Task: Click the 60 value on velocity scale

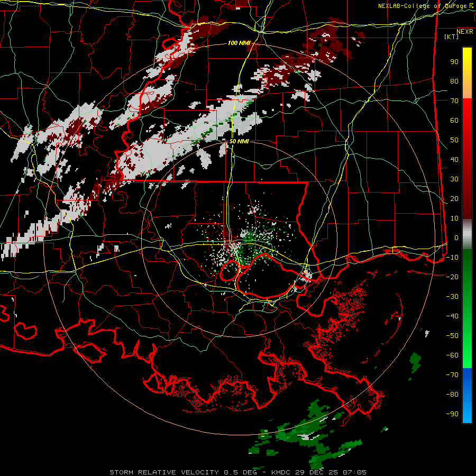Action: [x=454, y=121]
